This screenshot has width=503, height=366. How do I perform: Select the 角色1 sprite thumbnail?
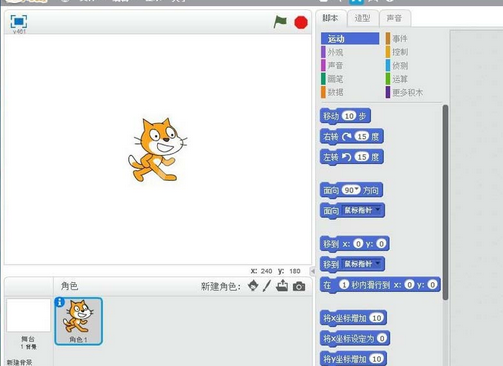click(x=79, y=321)
